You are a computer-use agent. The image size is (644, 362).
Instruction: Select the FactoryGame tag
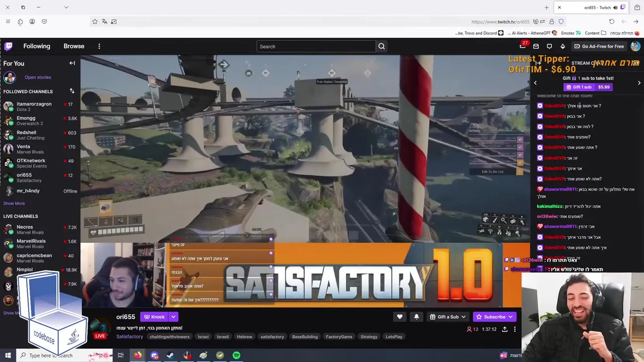[339, 337]
